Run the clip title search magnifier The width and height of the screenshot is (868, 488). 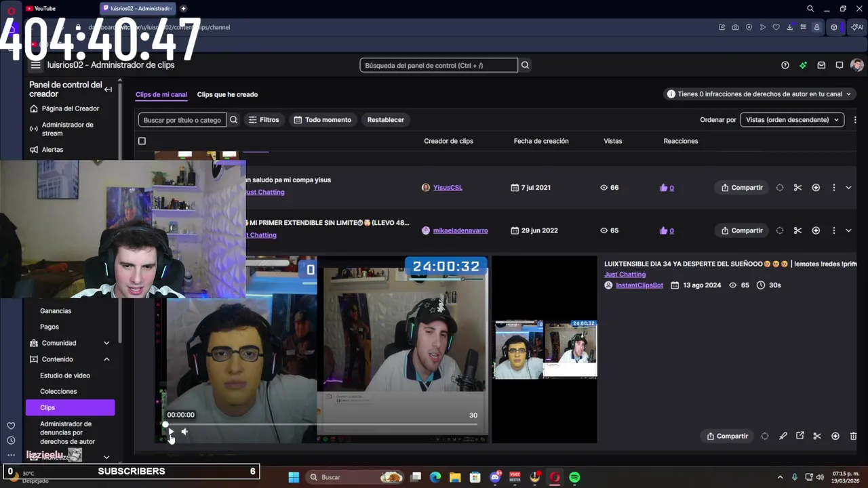pyautogui.click(x=233, y=120)
